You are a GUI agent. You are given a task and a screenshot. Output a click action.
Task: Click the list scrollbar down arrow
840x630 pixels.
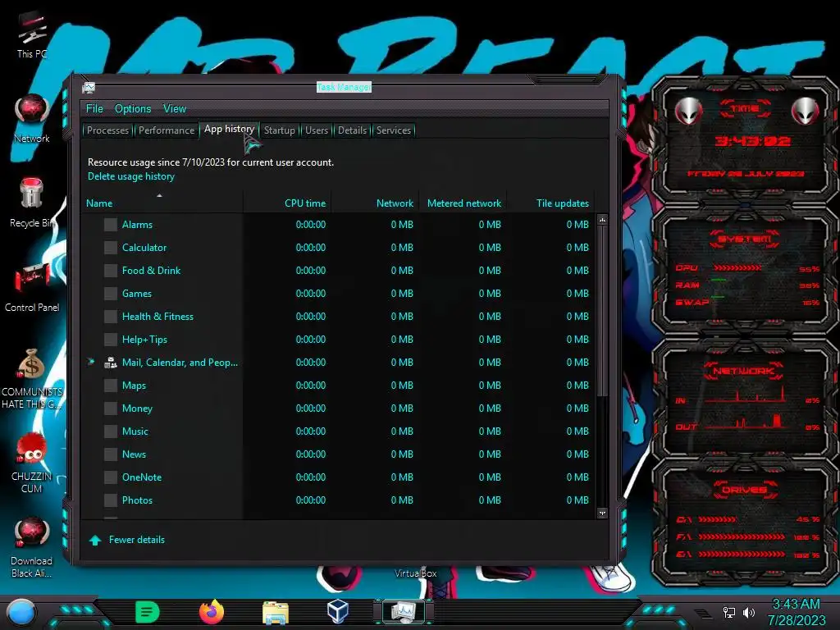point(602,513)
